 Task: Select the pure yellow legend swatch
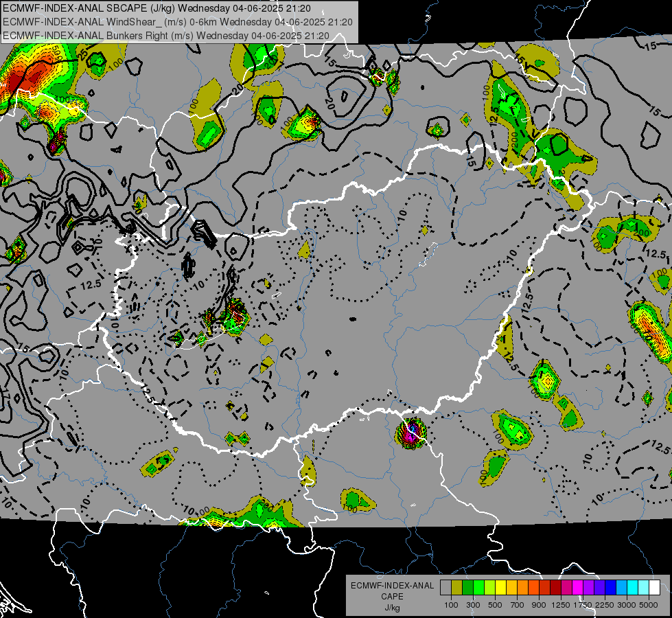tap(500, 588)
